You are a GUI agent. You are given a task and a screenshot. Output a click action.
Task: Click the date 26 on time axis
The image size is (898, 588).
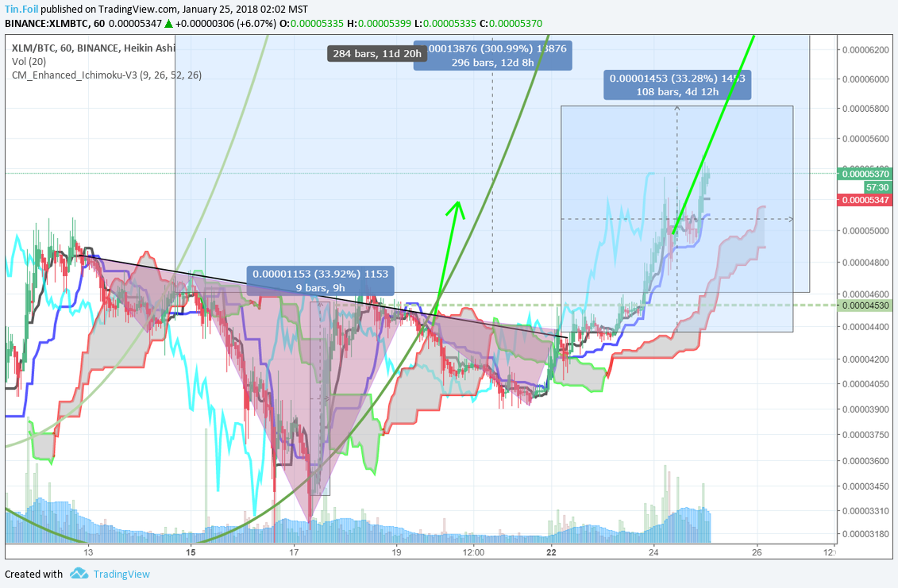[x=757, y=552]
